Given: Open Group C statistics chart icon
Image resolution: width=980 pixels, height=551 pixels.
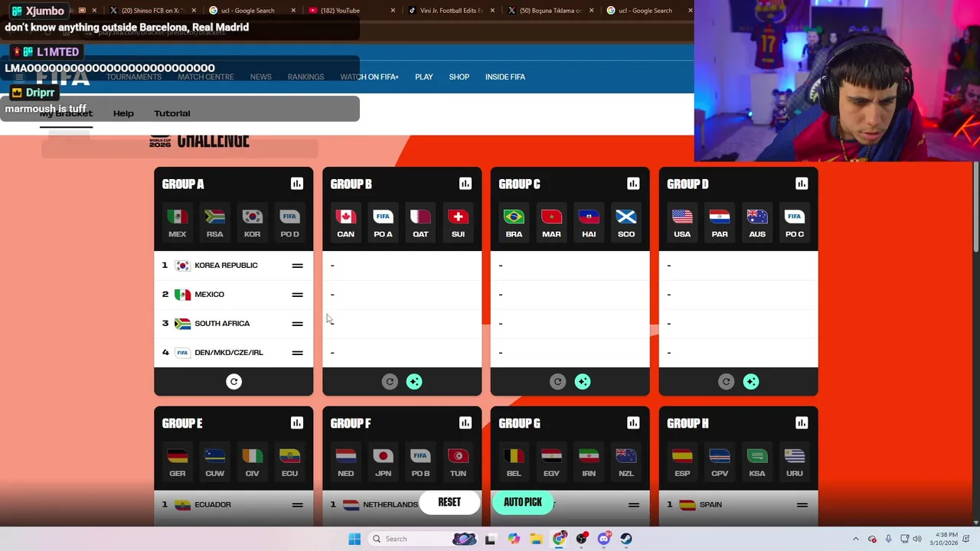Looking at the screenshot, I should (x=633, y=184).
